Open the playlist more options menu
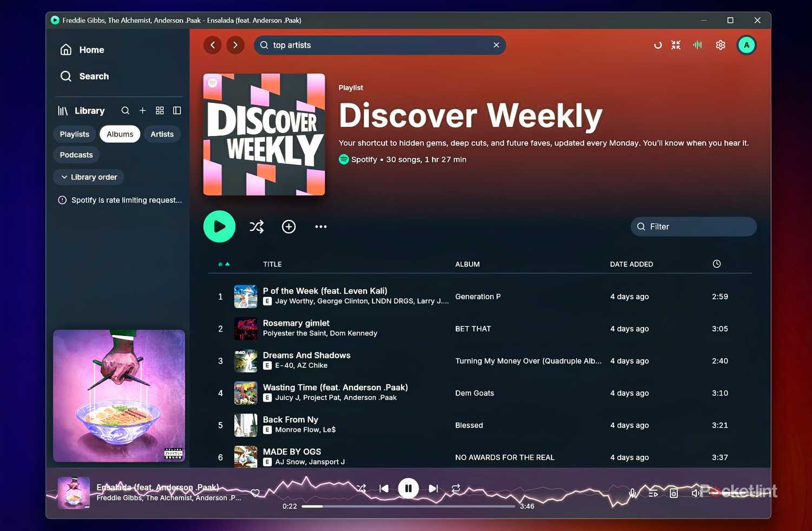Screen dimensions: 812x531 point(321,226)
